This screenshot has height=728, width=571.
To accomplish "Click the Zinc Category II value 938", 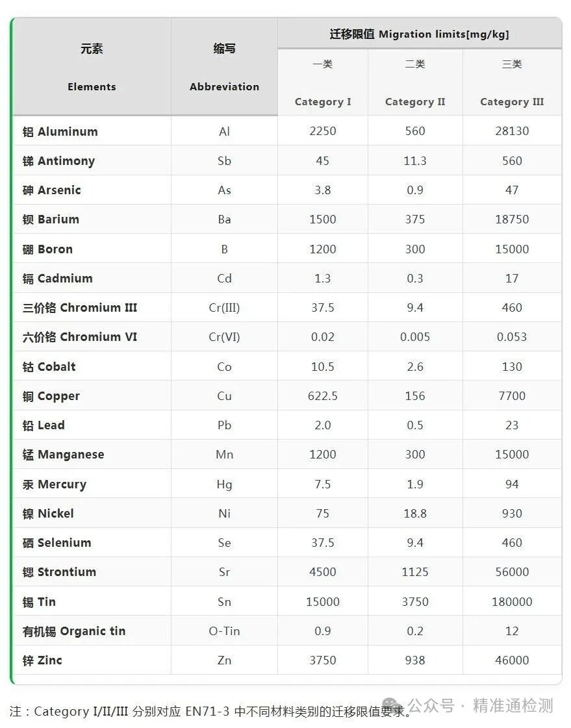I will point(415,660).
